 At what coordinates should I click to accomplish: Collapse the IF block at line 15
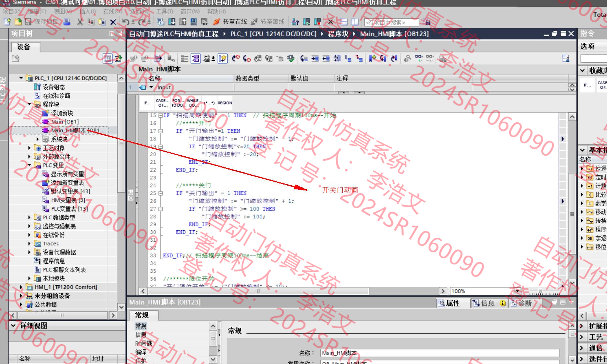pyautogui.click(x=161, y=115)
